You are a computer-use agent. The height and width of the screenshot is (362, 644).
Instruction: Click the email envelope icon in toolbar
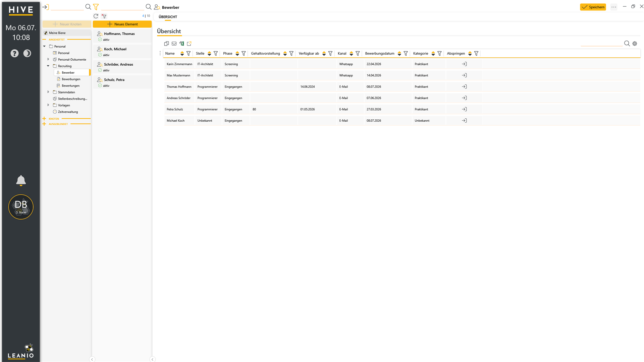point(174,44)
